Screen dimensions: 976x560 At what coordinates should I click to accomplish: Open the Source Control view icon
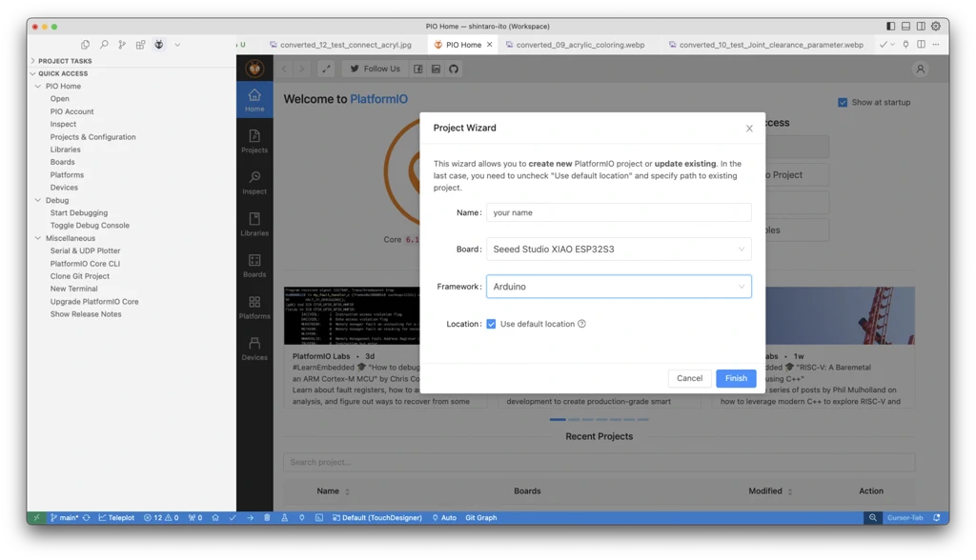tap(122, 45)
